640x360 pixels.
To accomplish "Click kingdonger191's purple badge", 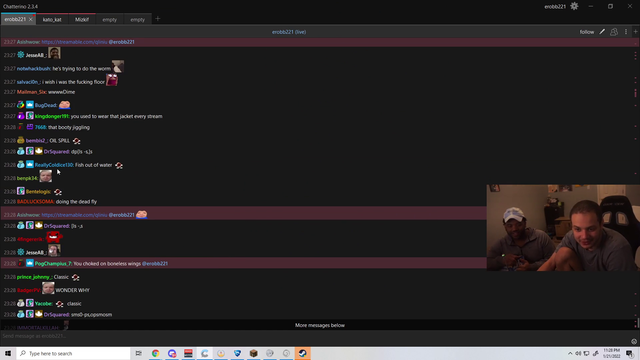I will coord(21,116).
